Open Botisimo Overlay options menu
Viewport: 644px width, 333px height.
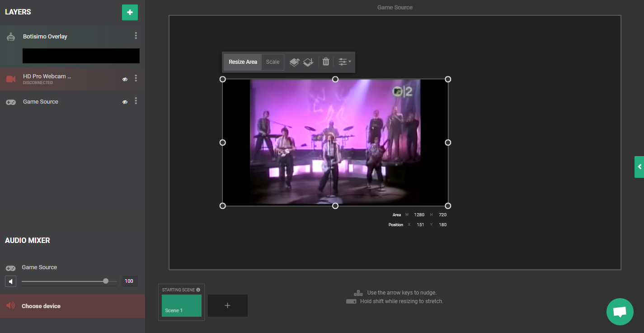tap(136, 35)
